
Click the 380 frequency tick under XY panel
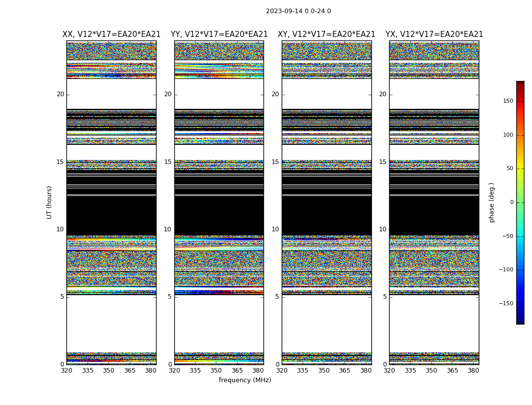click(366, 371)
